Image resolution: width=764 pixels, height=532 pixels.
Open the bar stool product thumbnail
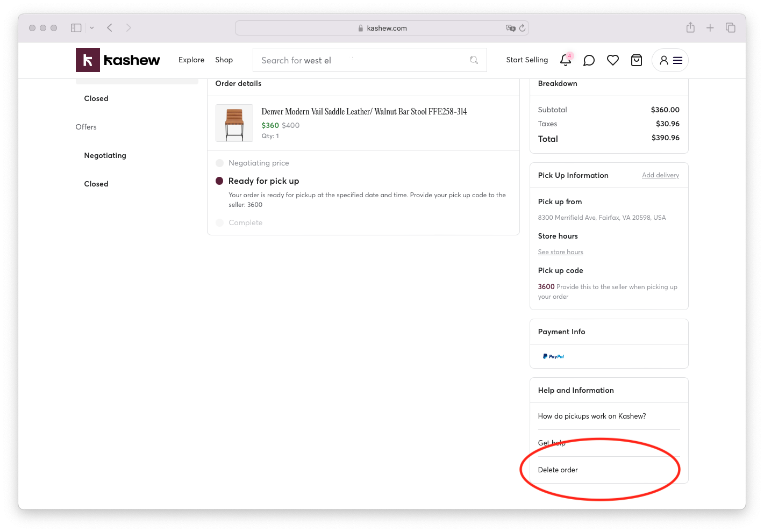pos(234,123)
